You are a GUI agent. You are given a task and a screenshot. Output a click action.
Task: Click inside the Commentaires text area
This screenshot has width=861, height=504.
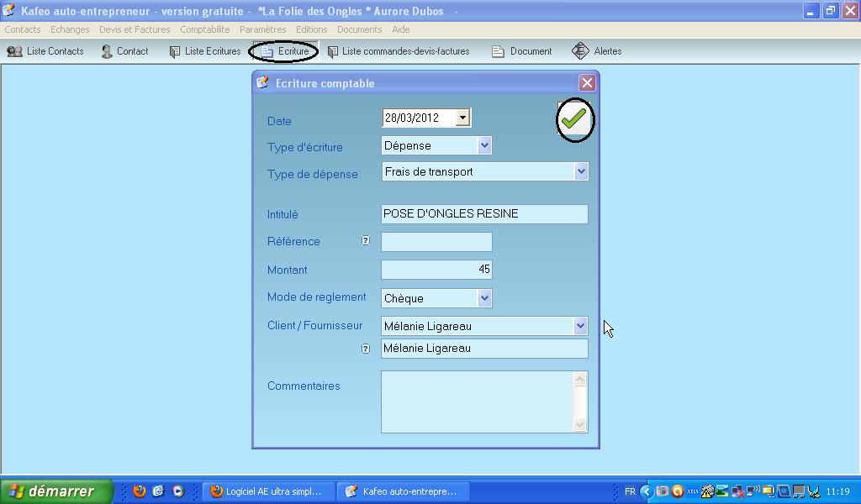click(477, 402)
